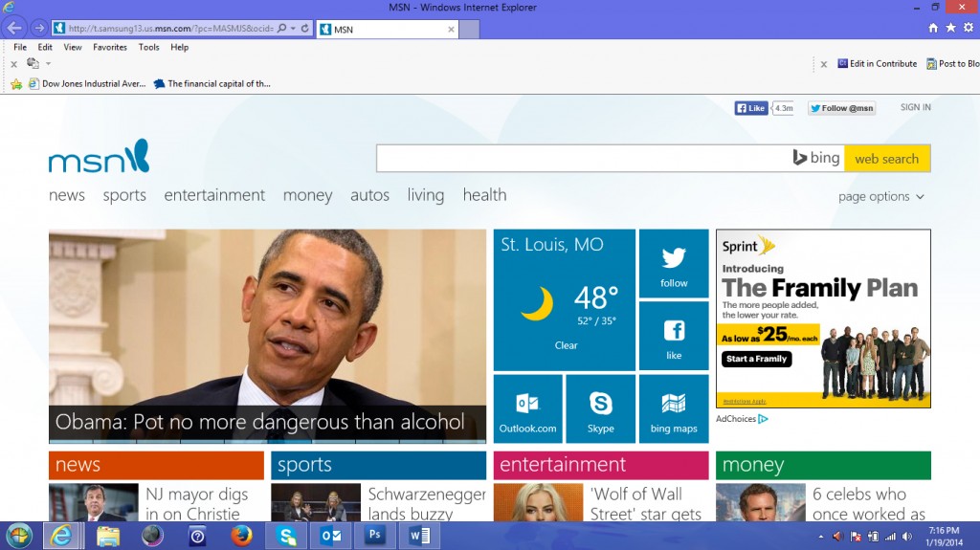Click the orange news section header
Image resolution: width=980 pixels, height=550 pixels.
(156, 465)
